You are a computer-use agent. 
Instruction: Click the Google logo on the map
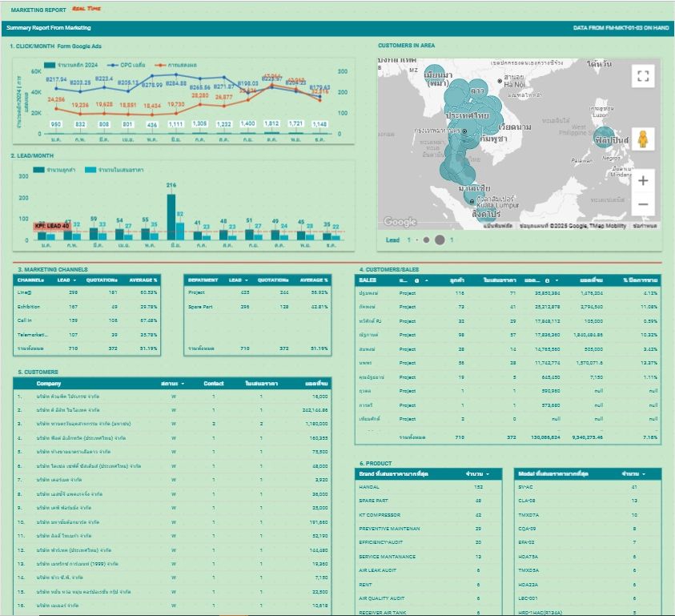coord(400,222)
